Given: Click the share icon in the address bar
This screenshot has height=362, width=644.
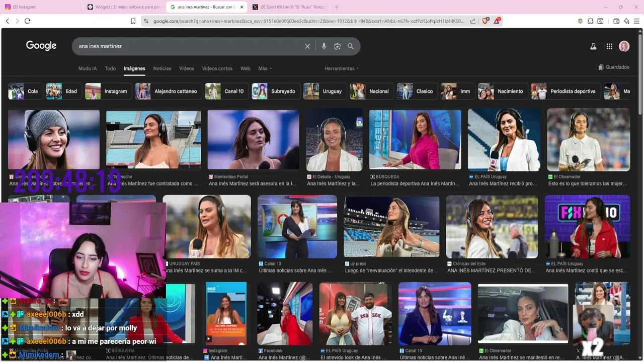Looking at the screenshot, I should click(473, 21).
